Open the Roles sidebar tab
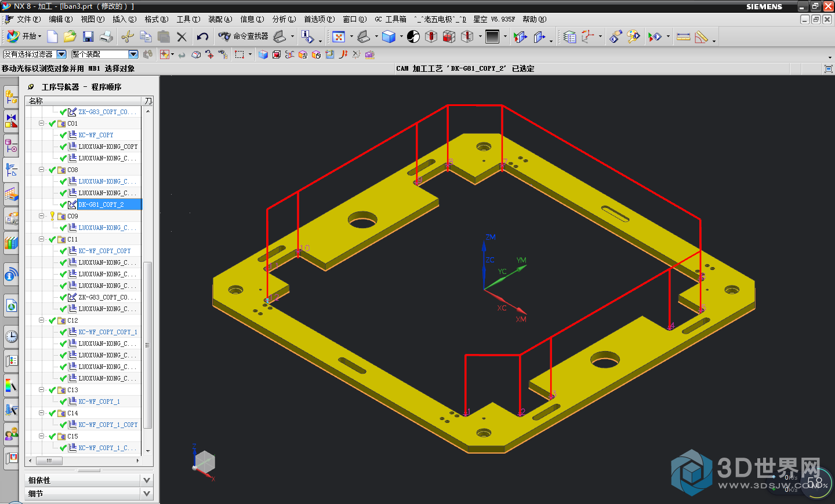This screenshot has width=835, height=504. (x=11, y=433)
